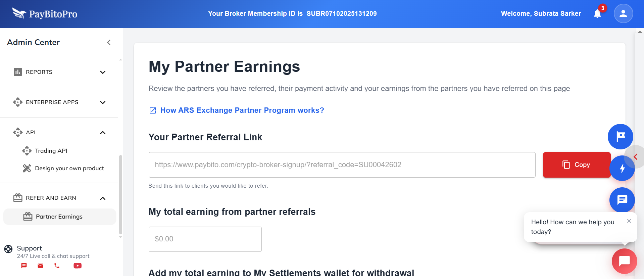Select Trading API in the sidebar
This screenshot has height=279, width=644.
coord(51,151)
